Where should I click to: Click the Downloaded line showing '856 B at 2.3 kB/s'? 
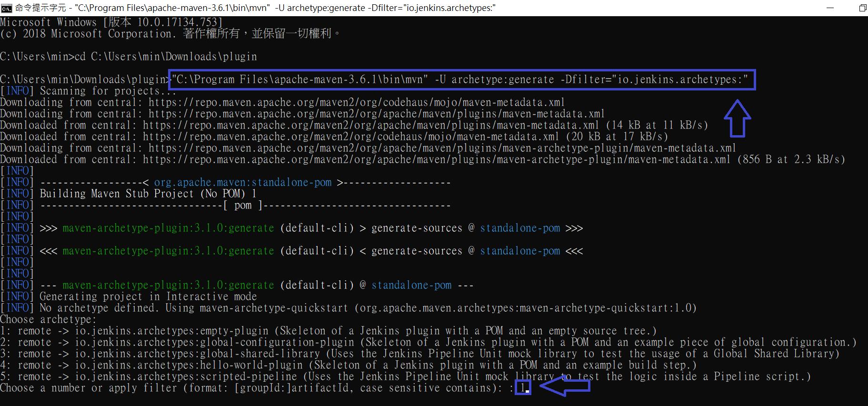coord(422,159)
